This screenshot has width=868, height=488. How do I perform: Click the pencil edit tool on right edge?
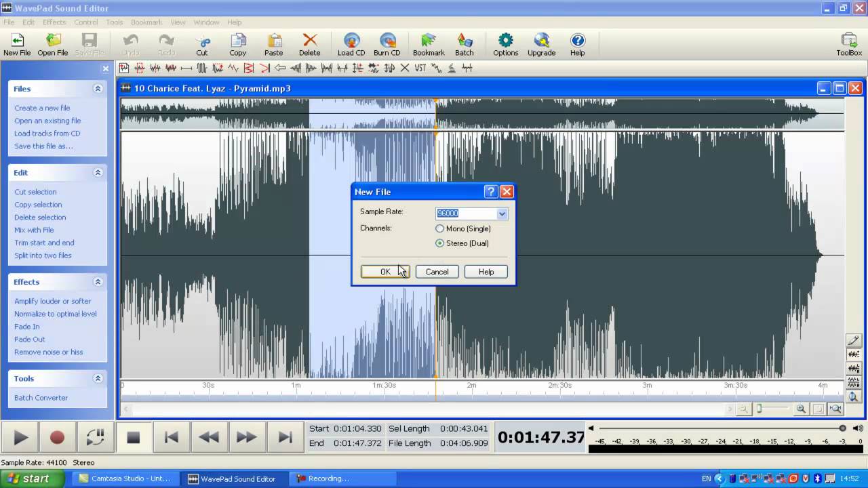[x=853, y=341]
